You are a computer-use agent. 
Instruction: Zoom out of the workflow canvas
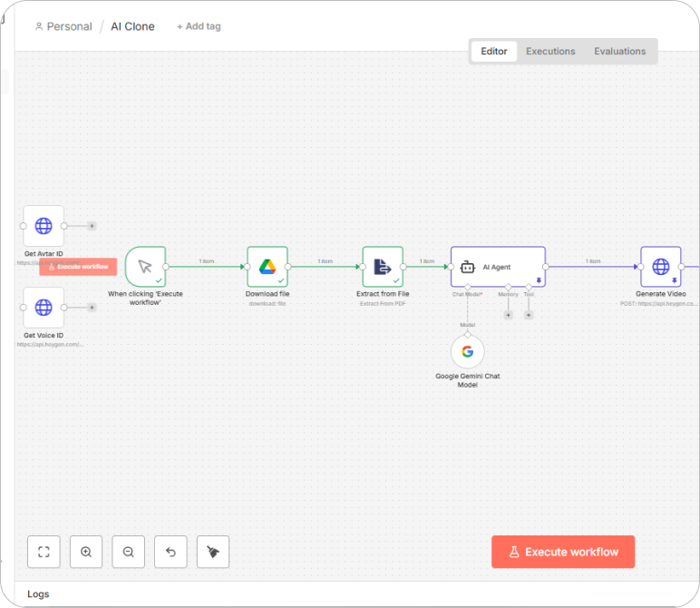tap(129, 552)
